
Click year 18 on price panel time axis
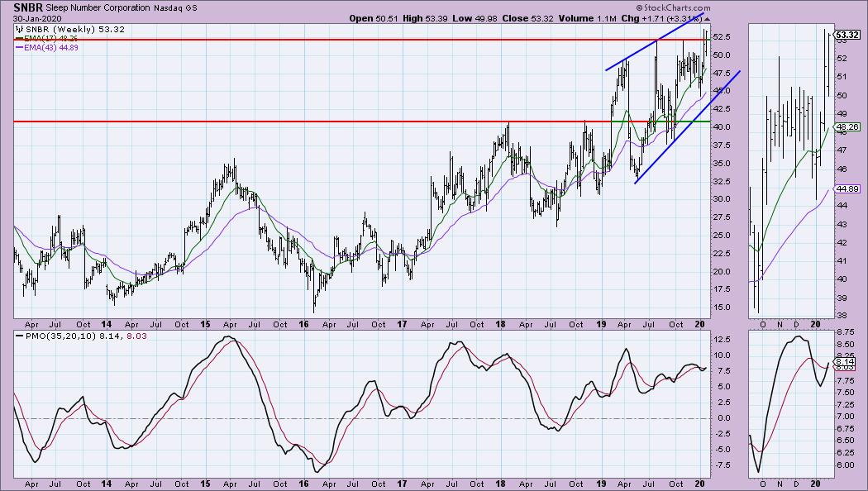coord(500,324)
